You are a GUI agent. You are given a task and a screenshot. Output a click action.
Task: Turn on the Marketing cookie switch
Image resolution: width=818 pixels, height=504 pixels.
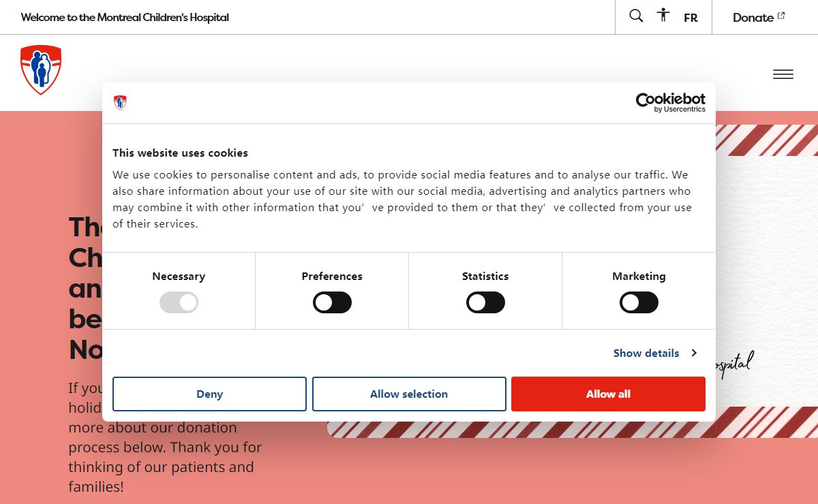click(x=639, y=302)
